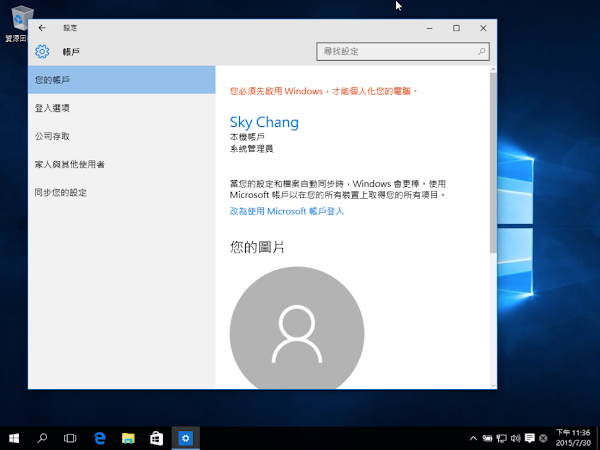
Task: Open the Store from the taskbar
Action: 157,438
